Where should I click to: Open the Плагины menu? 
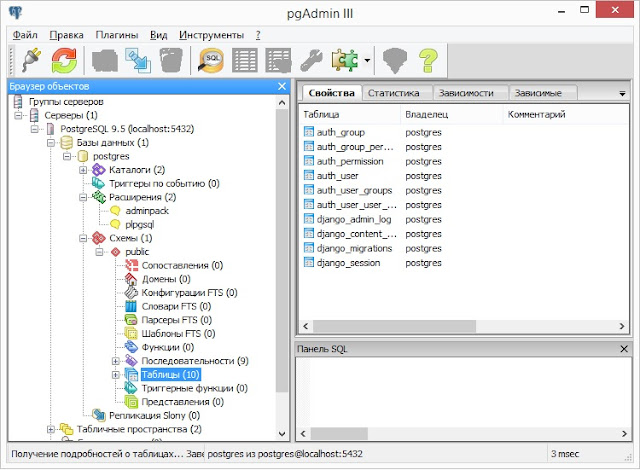(x=117, y=35)
